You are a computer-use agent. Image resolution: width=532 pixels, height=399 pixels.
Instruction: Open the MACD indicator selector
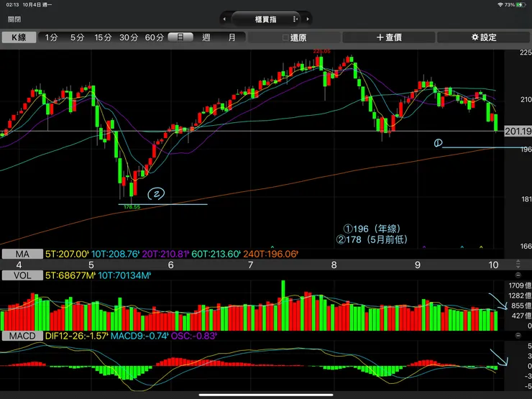[x=22, y=336]
